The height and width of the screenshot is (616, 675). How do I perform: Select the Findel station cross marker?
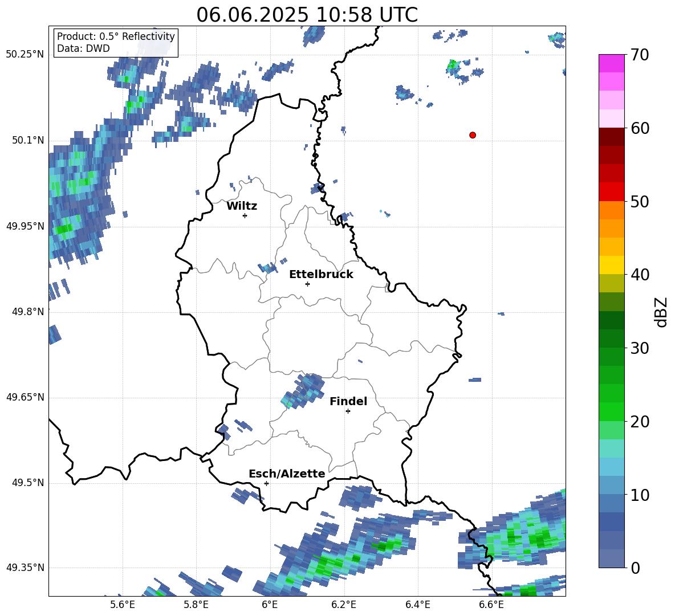pyautogui.click(x=348, y=411)
